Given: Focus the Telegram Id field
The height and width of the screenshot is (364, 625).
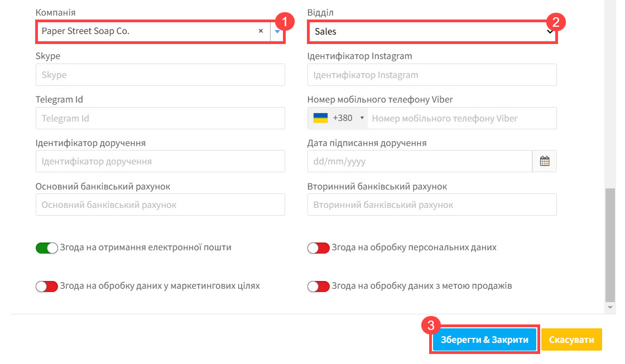Looking at the screenshot, I should 160,118.
